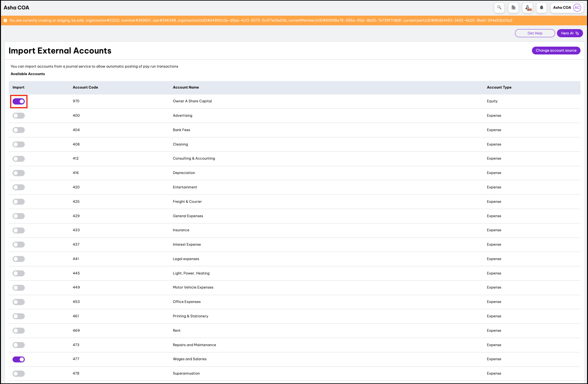Switch on import for Rent account
The height and width of the screenshot is (384, 588).
pyautogui.click(x=18, y=331)
